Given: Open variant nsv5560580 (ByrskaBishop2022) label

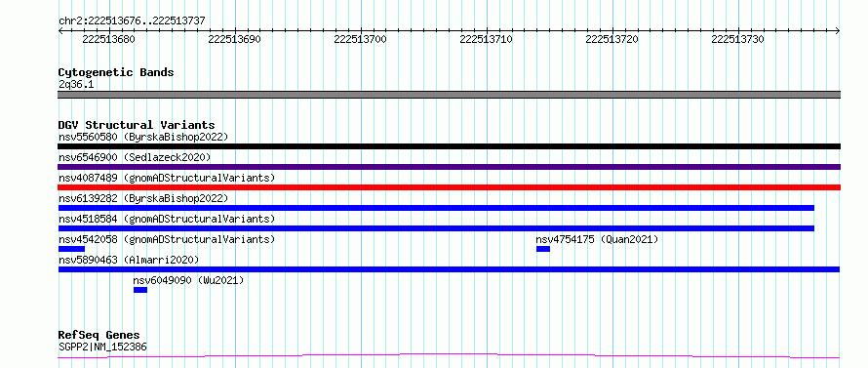Looking at the screenshot, I should (143, 137).
